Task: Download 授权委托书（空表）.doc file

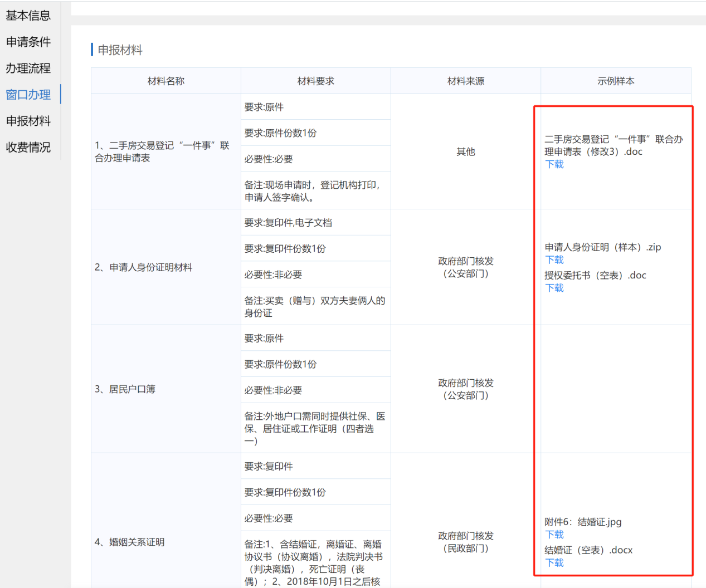Action: [x=554, y=288]
